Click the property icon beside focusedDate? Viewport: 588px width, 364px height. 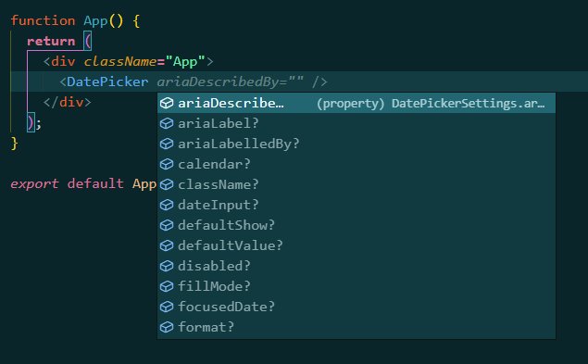click(x=167, y=307)
